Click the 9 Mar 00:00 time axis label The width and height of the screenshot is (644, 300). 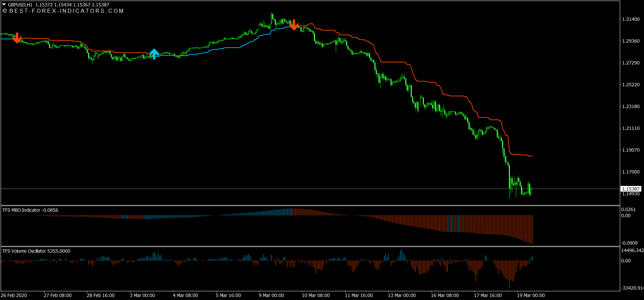tap(271, 295)
